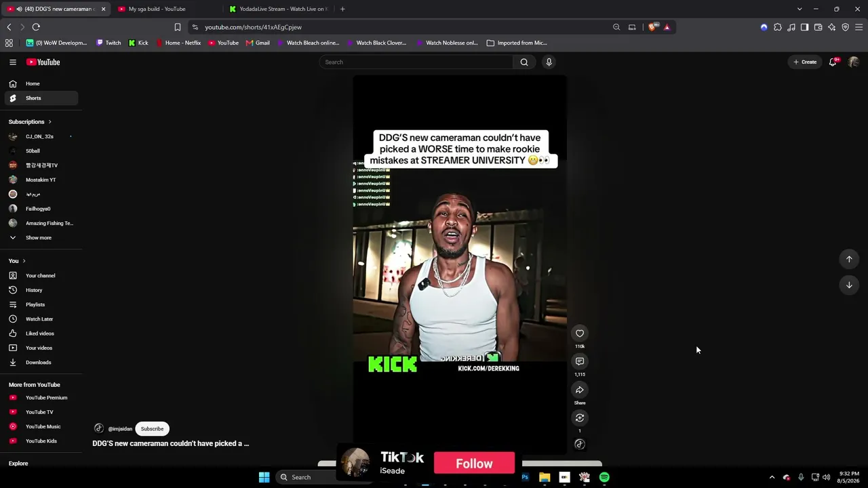Start a voice search with the microphone

549,62
